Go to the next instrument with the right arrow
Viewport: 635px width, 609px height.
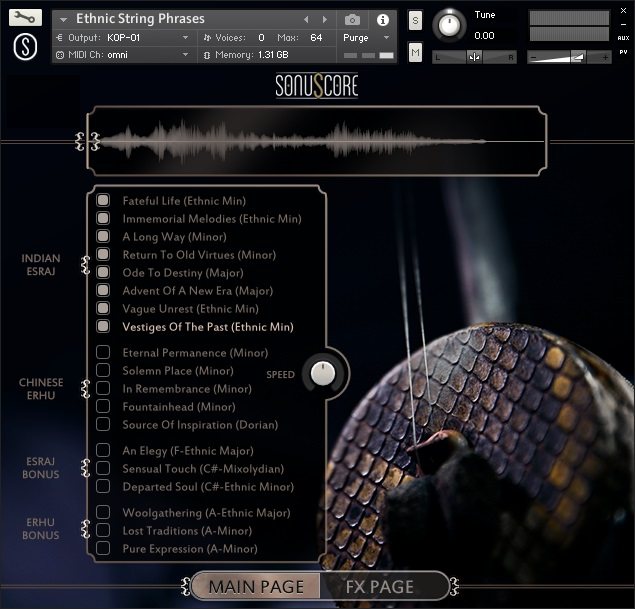324,19
